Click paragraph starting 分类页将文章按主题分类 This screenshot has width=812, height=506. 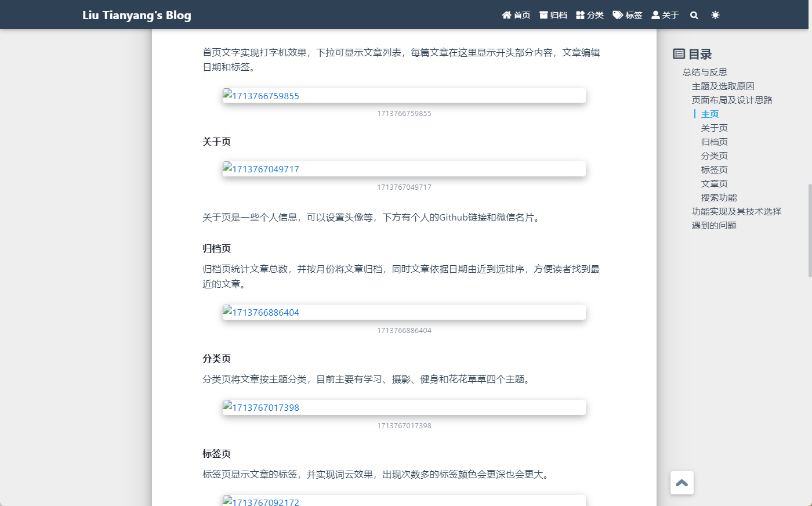click(367, 379)
